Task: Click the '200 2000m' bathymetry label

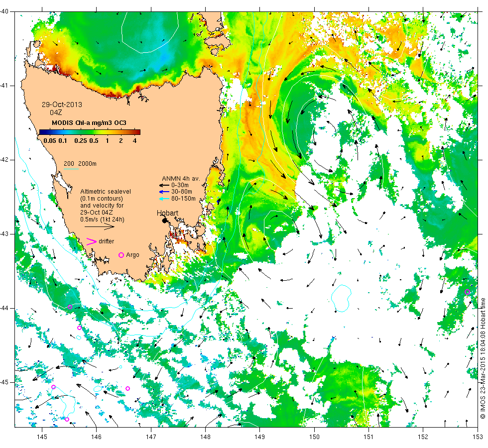Action: [x=80, y=164]
